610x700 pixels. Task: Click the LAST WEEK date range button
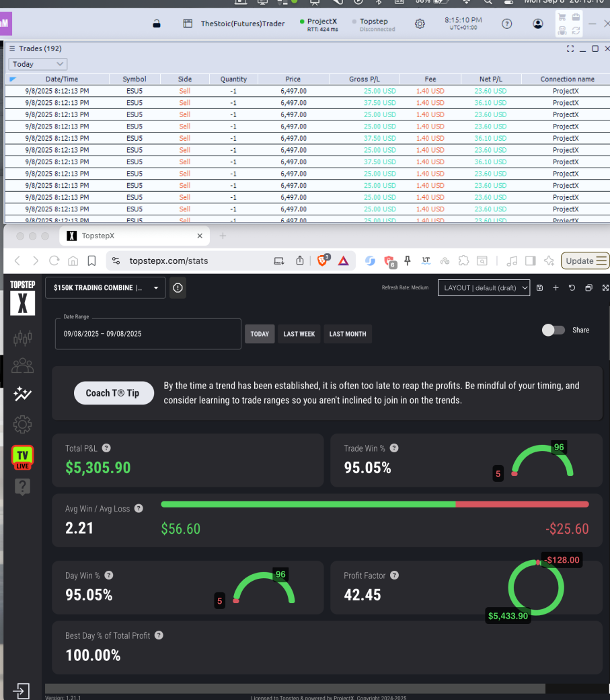299,334
